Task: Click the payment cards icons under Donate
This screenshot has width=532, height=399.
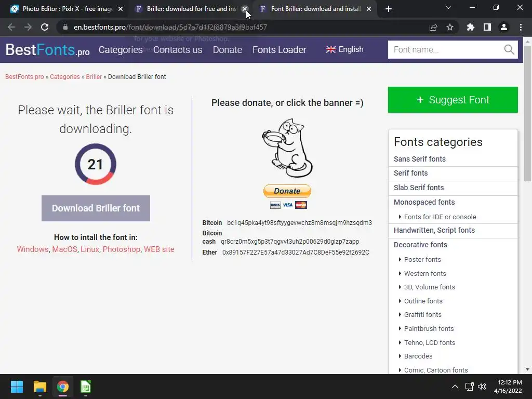Action: [288, 205]
